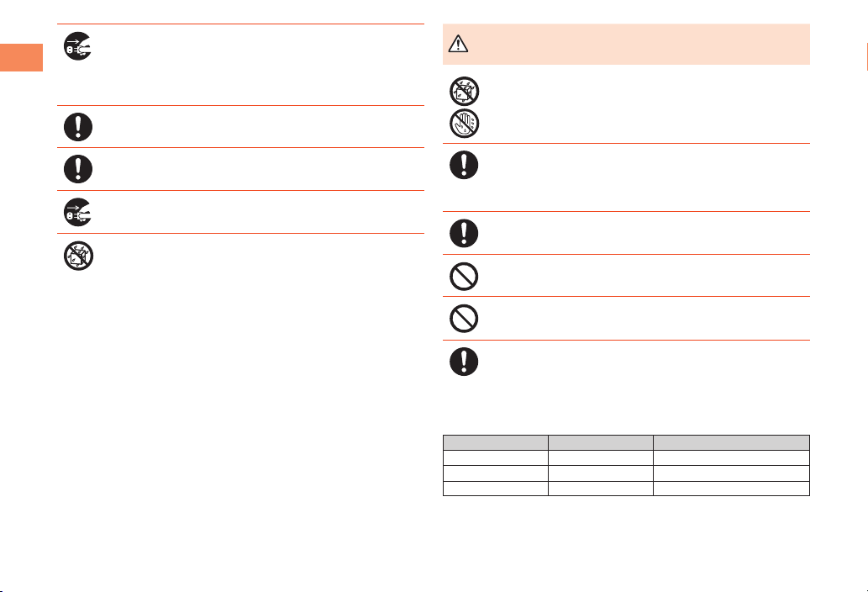Click the lower prohibition circle icon in right column
Viewport: 868px width, 592px height.
(464, 319)
